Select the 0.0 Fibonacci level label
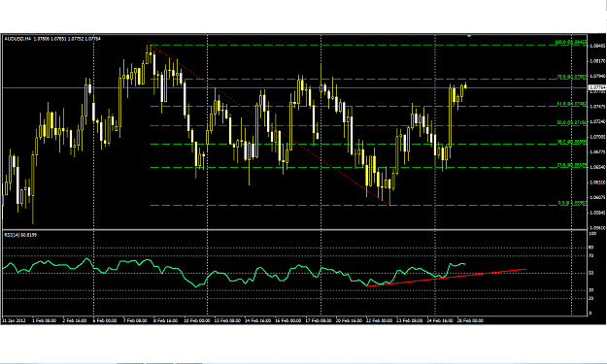The width and height of the screenshot is (607, 364). pyautogui.click(x=572, y=203)
